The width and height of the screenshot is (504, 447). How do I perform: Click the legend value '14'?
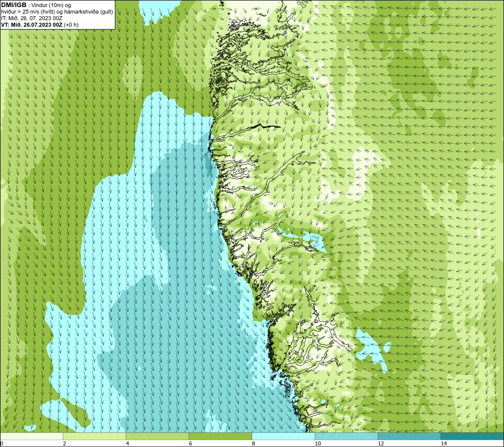coord(444,444)
